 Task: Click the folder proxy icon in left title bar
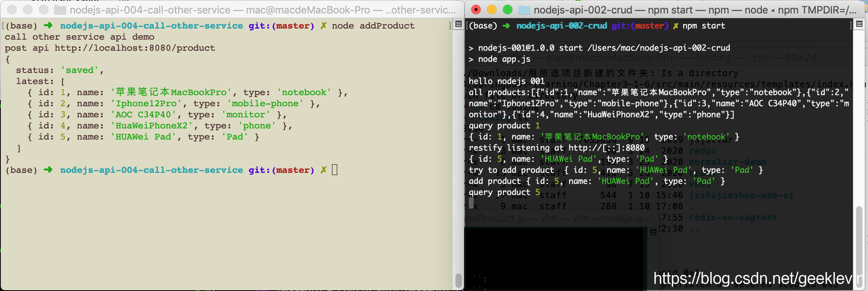pos(60,10)
